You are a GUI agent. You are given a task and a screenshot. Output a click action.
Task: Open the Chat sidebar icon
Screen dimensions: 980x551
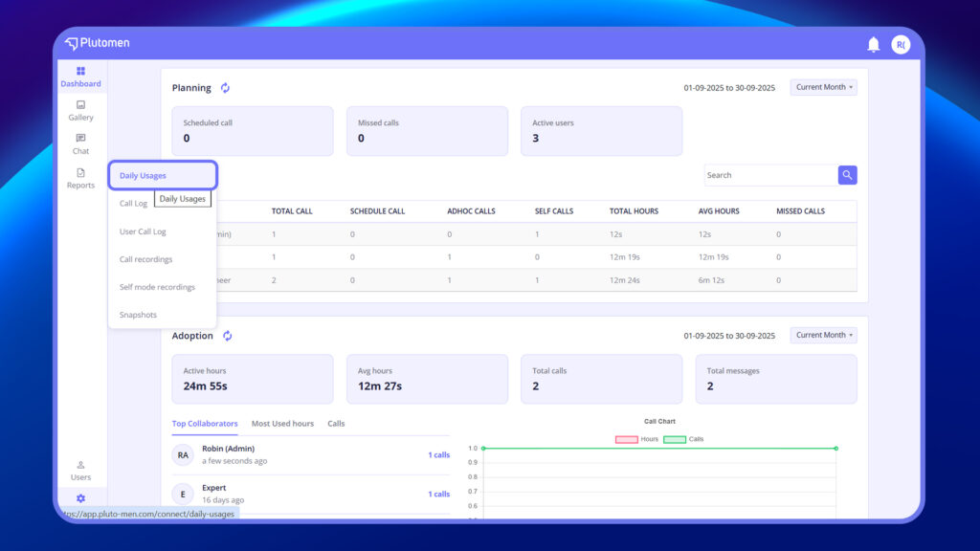[x=80, y=144]
